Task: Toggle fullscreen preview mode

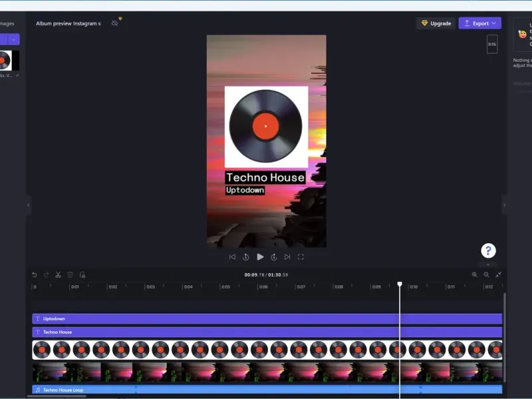Action: click(x=301, y=257)
